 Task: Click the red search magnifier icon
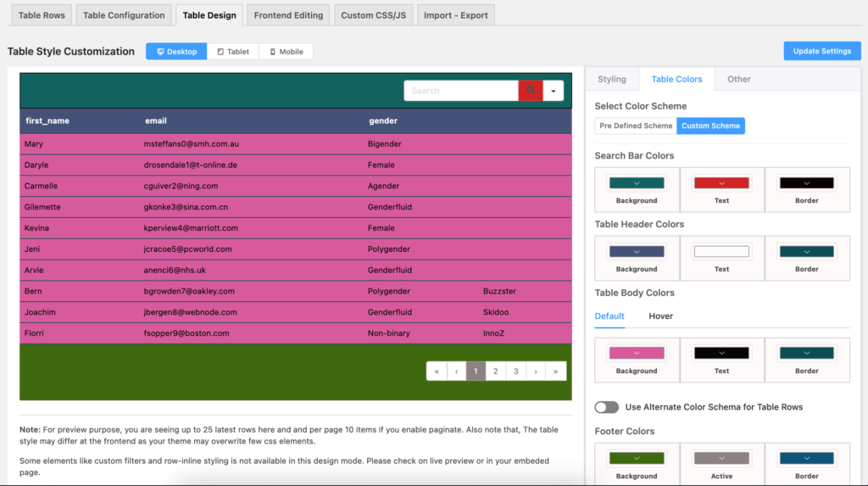point(531,91)
